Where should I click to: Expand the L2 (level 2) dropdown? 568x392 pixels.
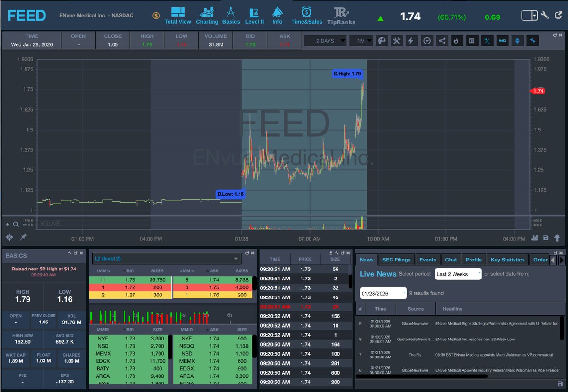point(167,259)
